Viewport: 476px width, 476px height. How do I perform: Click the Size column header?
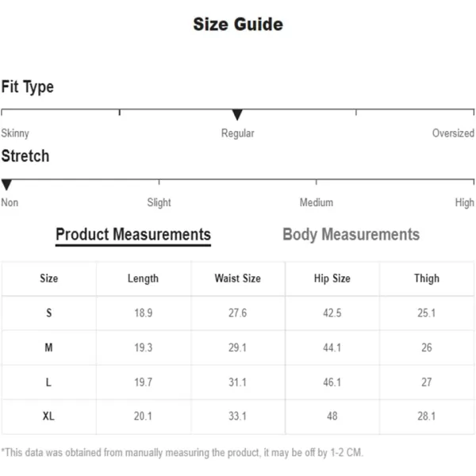tap(49, 278)
